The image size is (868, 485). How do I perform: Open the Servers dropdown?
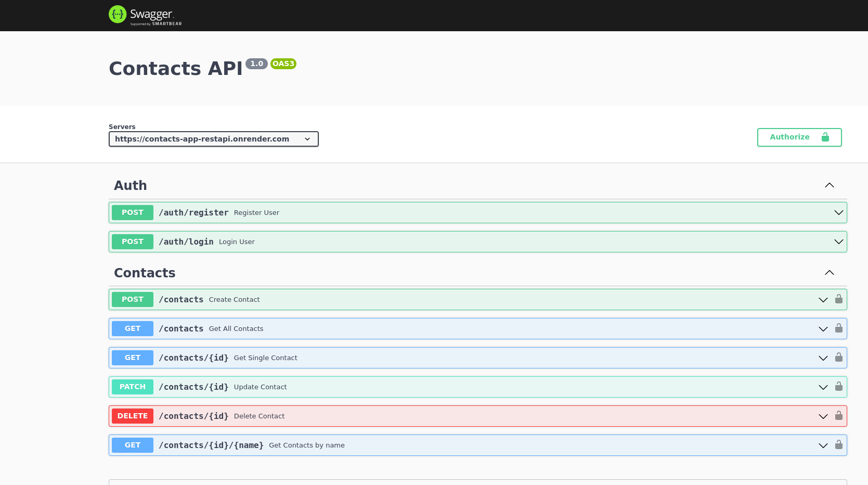(x=213, y=139)
